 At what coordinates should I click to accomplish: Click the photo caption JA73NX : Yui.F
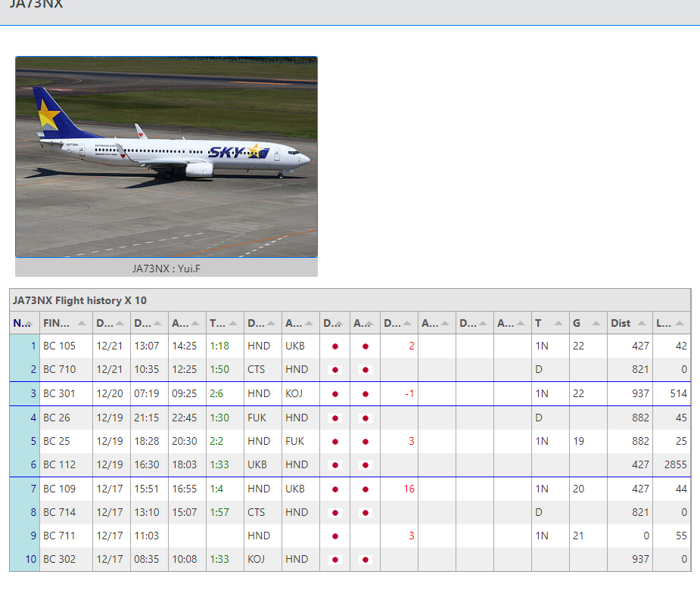pos(166,268)
